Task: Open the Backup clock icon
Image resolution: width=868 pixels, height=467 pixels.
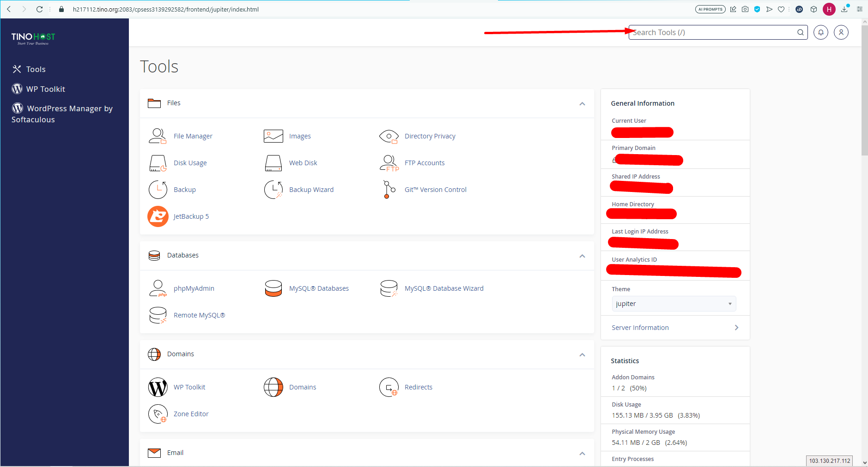Action: tap(158, 190)
